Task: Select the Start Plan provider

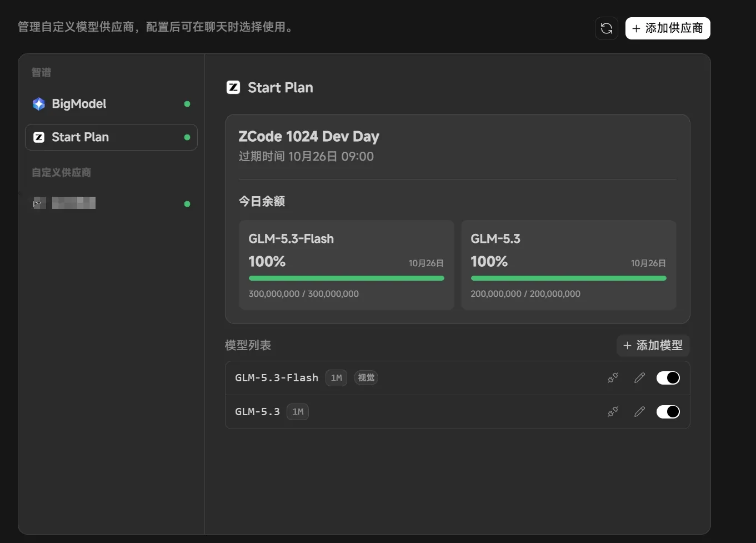Action: pos(111,137)
